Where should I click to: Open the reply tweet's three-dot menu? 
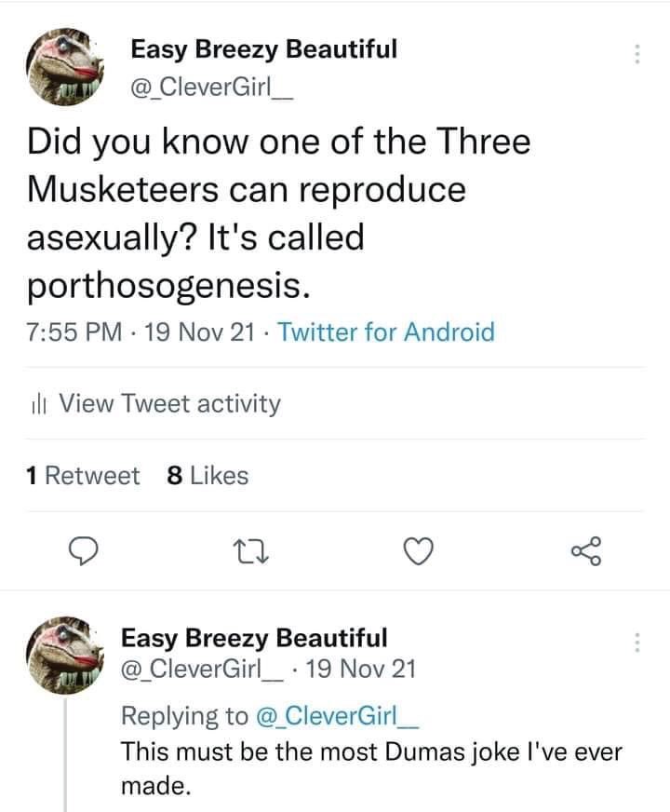pyautogui.click(x=637, y=643)
